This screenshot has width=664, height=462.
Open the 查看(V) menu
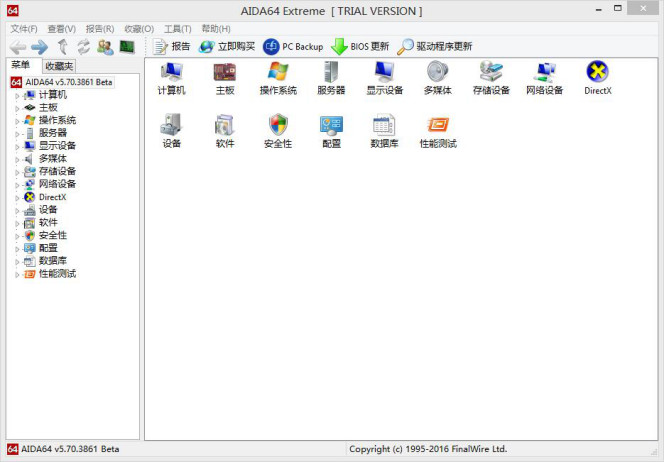[x=61, y=29]
